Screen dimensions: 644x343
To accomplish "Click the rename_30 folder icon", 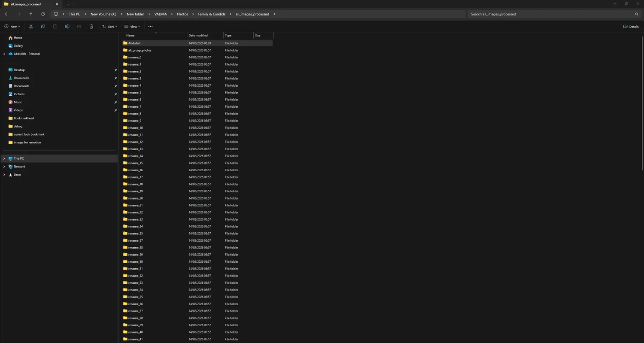I will click(x=125, y=261).
